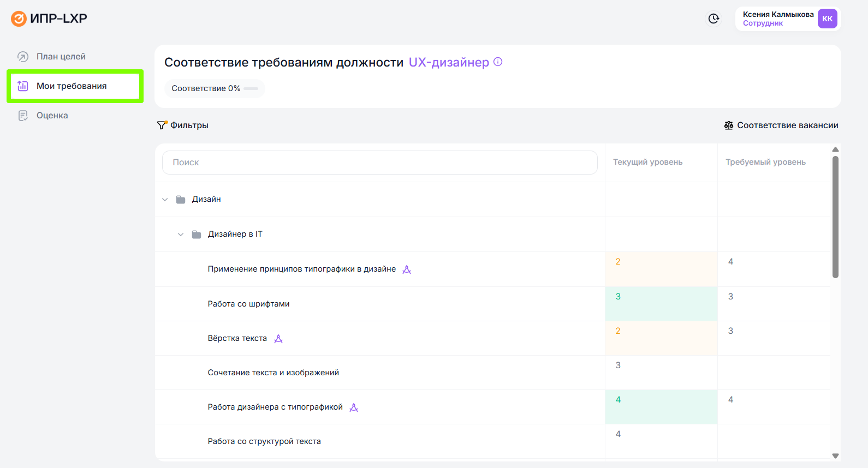Click the scales icon for Соответствие вакансии
This screenshot has height=468, width=868.
(x=729, y=125)
